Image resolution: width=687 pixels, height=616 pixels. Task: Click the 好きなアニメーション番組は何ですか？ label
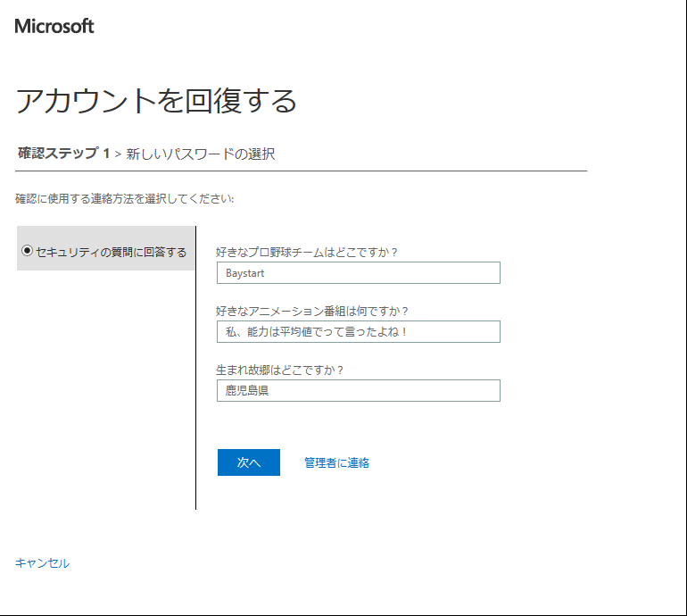(312, 311)
